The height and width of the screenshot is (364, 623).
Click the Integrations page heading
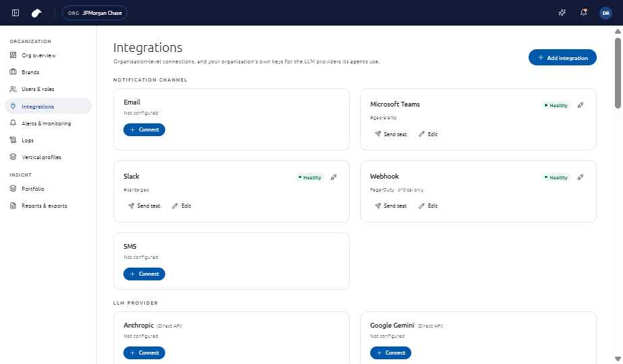(x=148, y=47)
